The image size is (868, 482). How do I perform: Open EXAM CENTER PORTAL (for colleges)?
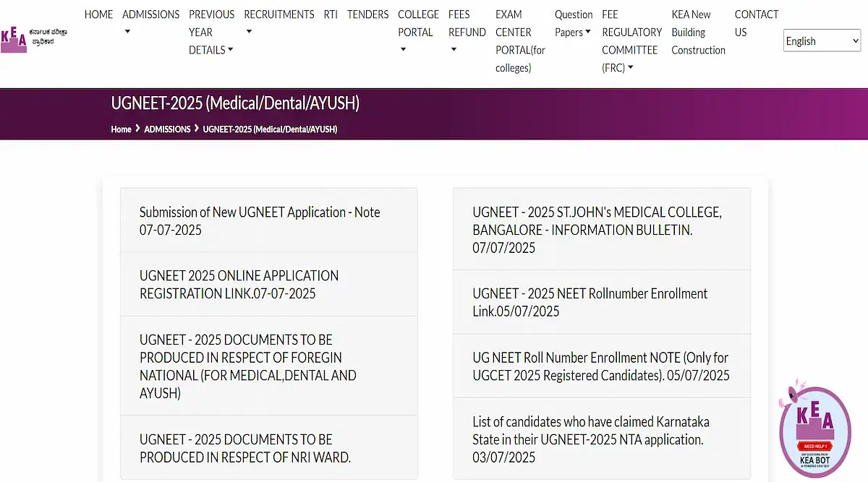pyautogui.click(x=520, y=41)
